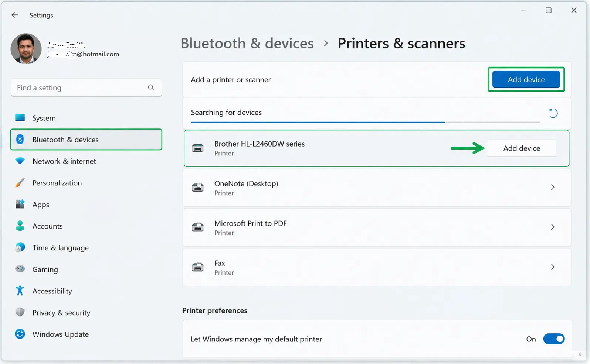Click the Accessibility figure icon
The width and height of the screenshot is (590, 364).
point(20,291)
